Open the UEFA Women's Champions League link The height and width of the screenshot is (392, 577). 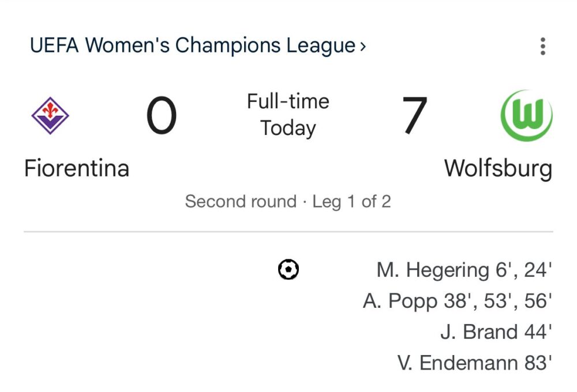pyautogui.click(x=192, y=46)
